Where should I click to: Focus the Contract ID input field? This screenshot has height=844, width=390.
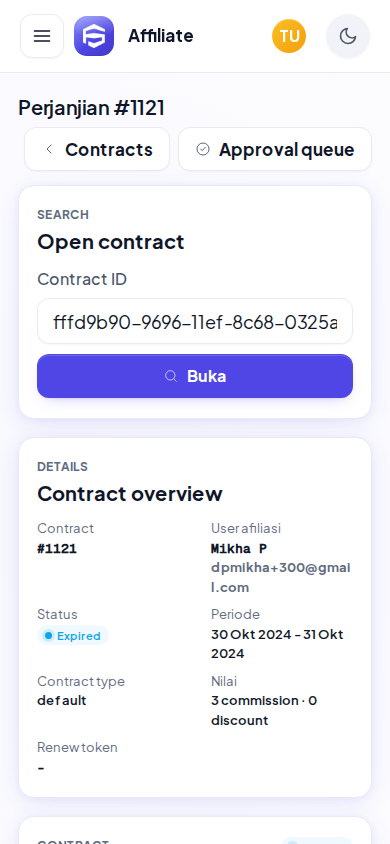pyautogui.click(x=195, y=321)
